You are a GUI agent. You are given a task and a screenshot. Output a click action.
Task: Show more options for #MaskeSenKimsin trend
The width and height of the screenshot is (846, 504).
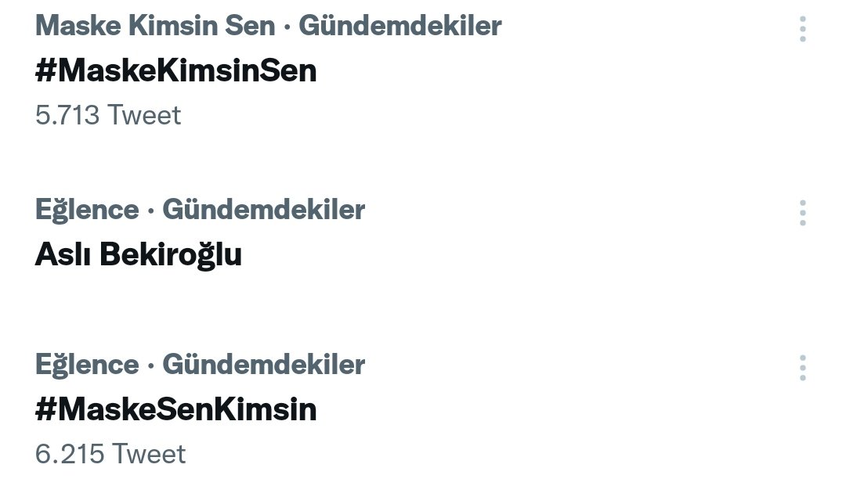(803, 368)
